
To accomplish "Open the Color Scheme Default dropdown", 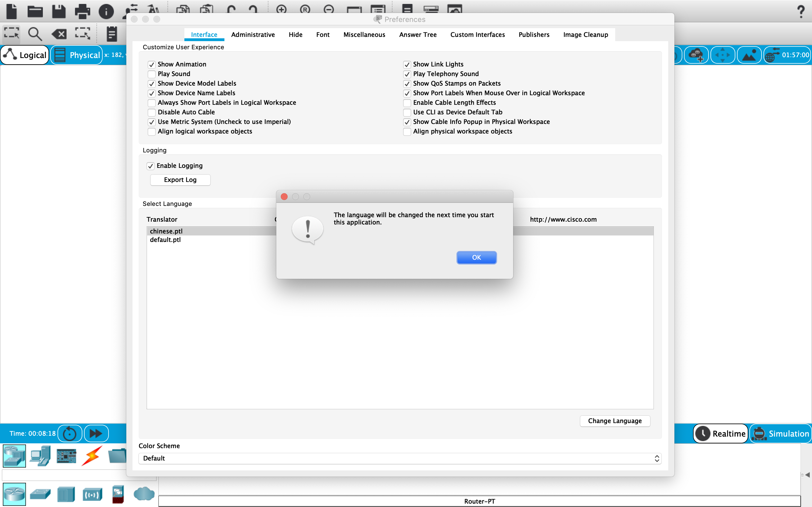I will (x=399, y=458).
